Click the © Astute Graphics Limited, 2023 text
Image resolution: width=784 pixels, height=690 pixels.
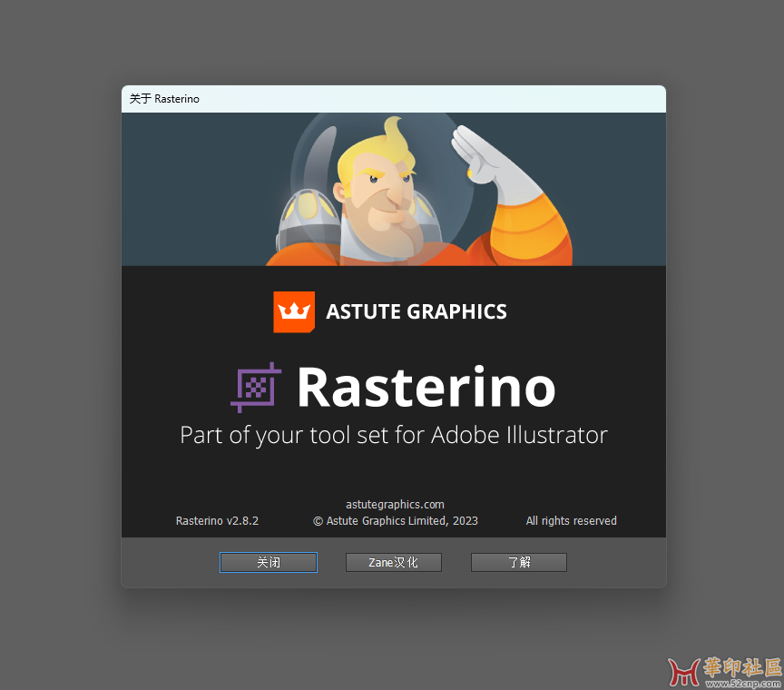[x=395, y=521]
